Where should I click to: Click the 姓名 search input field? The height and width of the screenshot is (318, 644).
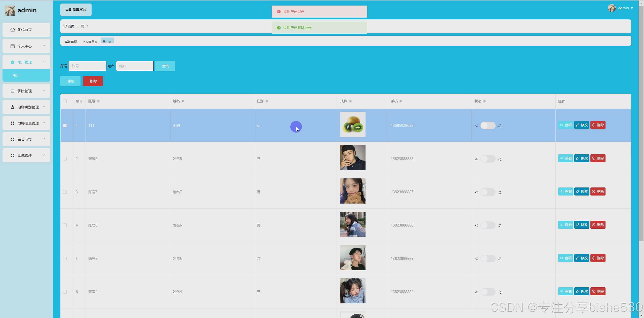(135, 66)
